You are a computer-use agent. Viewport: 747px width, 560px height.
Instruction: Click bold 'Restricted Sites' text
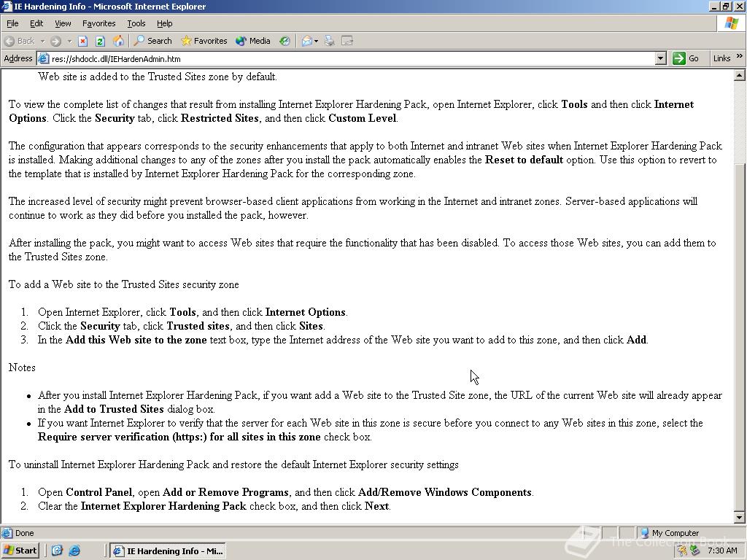click(x=220, y=118)
